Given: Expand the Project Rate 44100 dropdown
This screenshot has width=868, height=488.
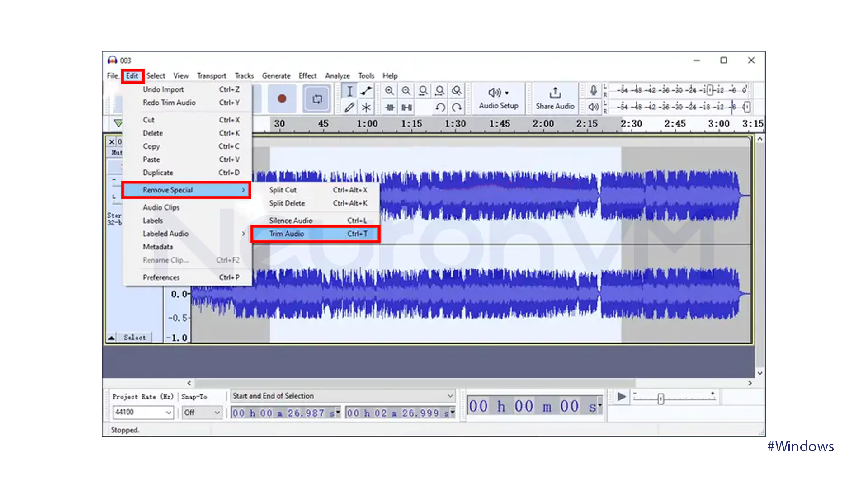Looking at the screenshot, I should coord(168,412).
